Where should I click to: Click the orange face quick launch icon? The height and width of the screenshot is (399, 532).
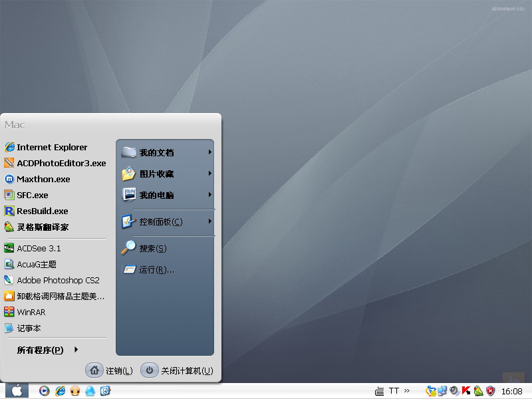(75, 391)
